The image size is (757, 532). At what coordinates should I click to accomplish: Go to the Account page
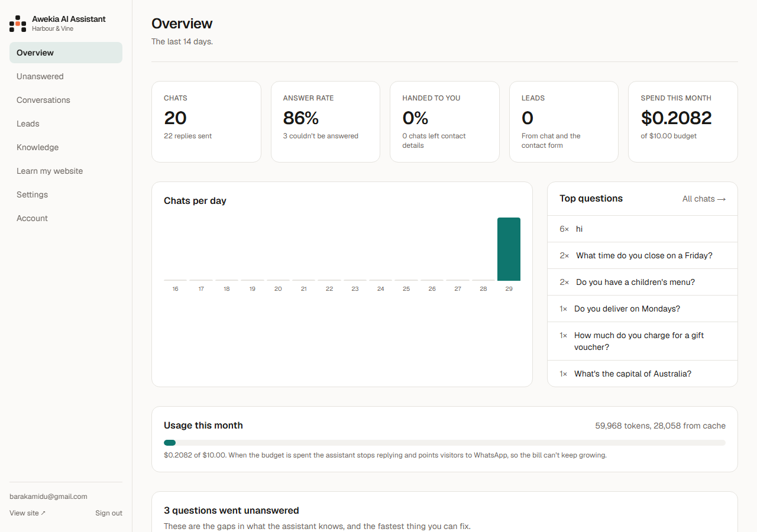pyautogui.click(x=66, y=218)
